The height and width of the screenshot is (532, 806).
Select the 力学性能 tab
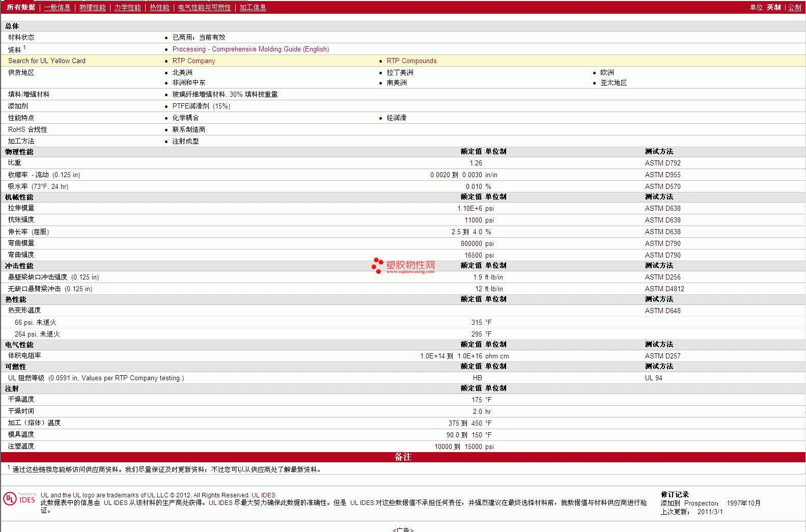(x=127, y=7)
